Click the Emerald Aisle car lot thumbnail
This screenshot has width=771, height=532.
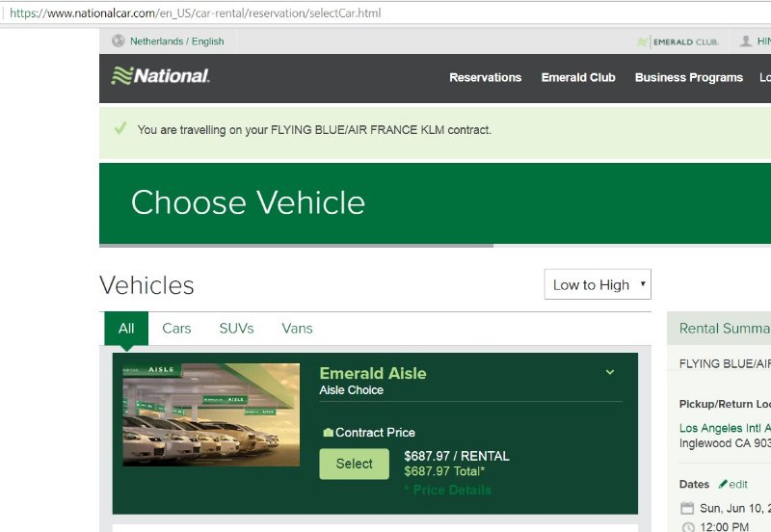[x=211, y=414]
